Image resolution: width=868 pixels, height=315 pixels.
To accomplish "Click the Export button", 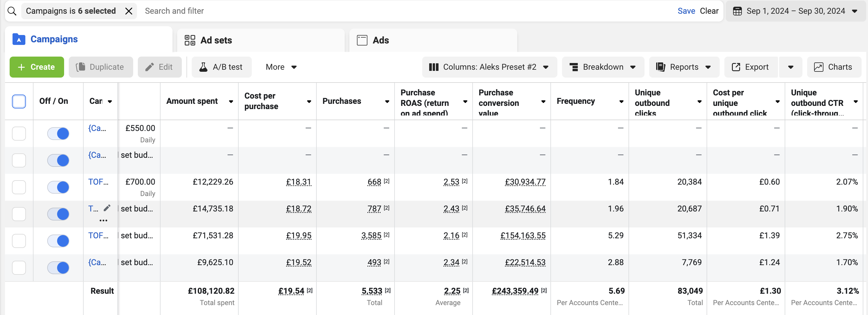I will coord(750,67).
